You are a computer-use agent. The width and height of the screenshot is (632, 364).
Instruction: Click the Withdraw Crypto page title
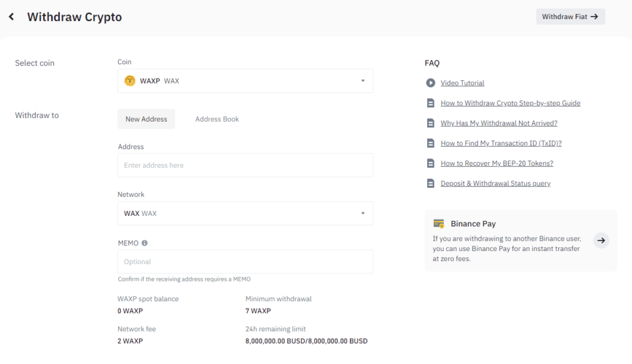[75, 17]
